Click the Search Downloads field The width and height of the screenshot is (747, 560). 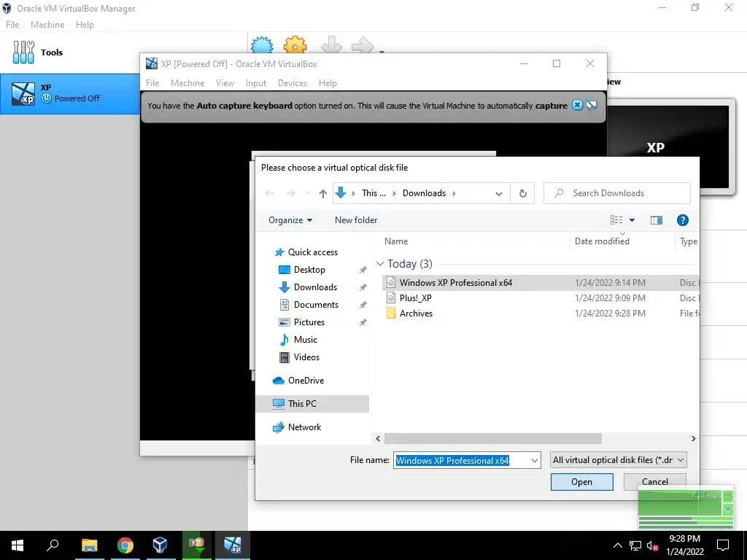click(617, 192)
